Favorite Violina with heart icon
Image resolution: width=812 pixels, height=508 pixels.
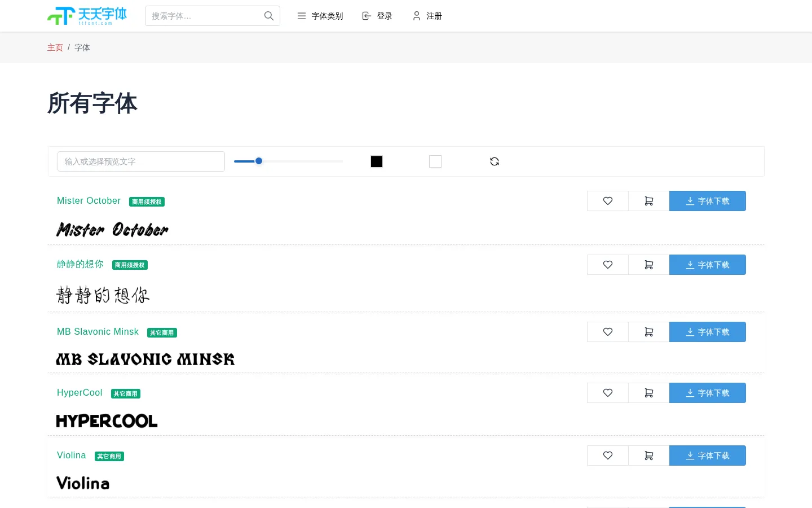point(608,456)
